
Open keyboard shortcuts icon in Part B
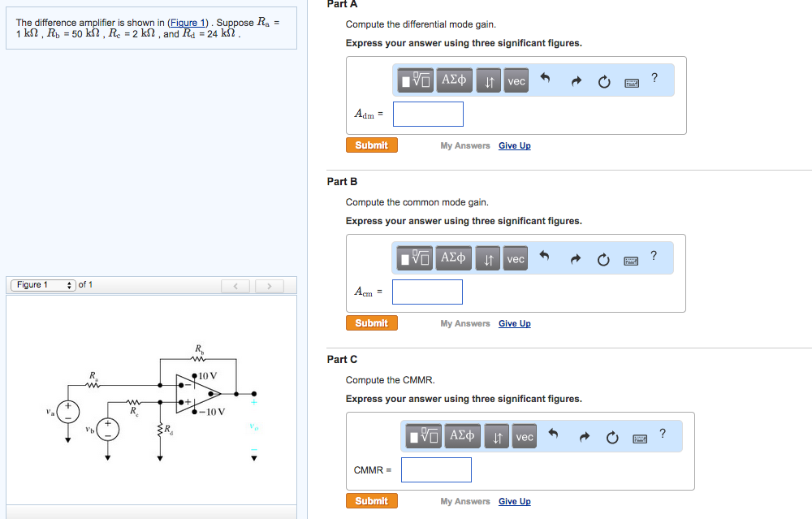(631, 261)
